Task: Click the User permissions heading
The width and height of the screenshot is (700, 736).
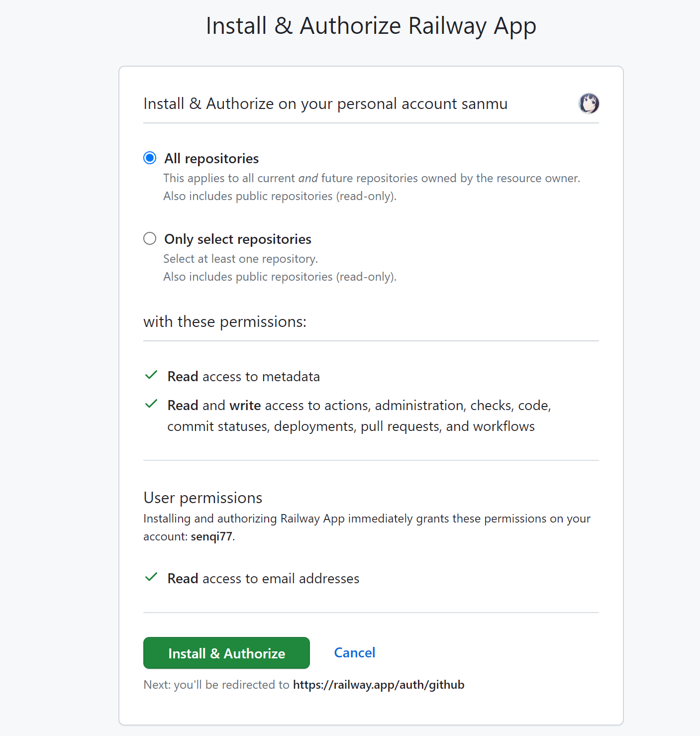Action: 203,498
